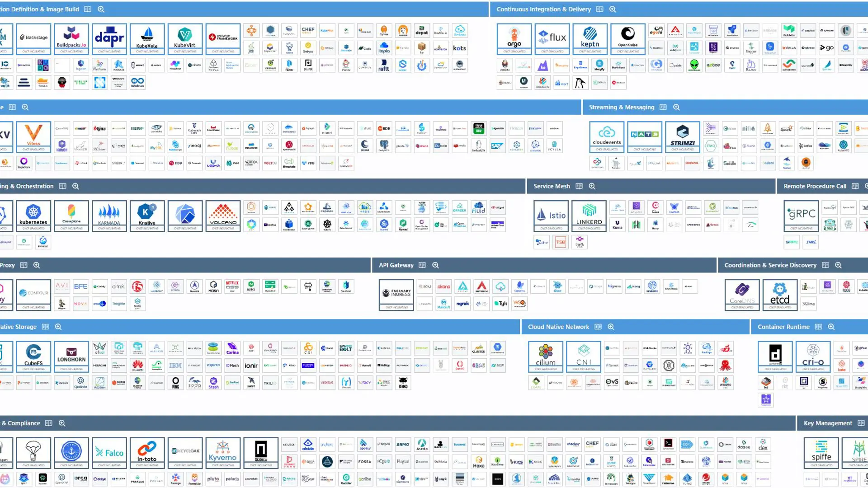Select the small ionir logo
Screen dimensions: 868x488
(251, 366)
